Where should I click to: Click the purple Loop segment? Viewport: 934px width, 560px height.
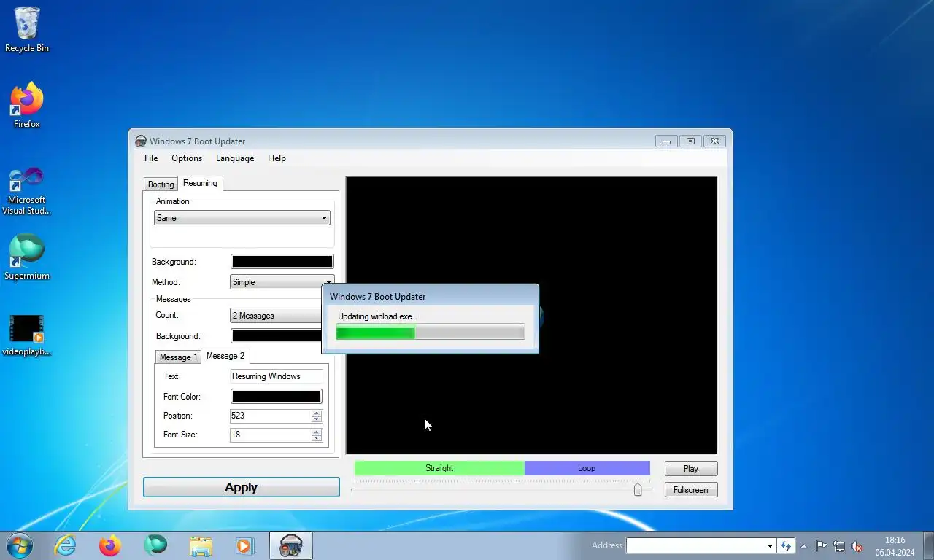click(587, 468)
